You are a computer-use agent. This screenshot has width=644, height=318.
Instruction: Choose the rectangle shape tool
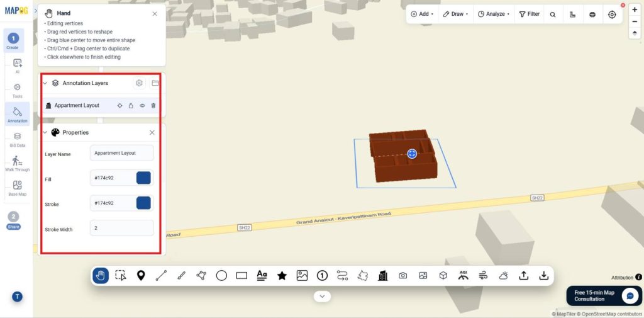click(241, 276)
